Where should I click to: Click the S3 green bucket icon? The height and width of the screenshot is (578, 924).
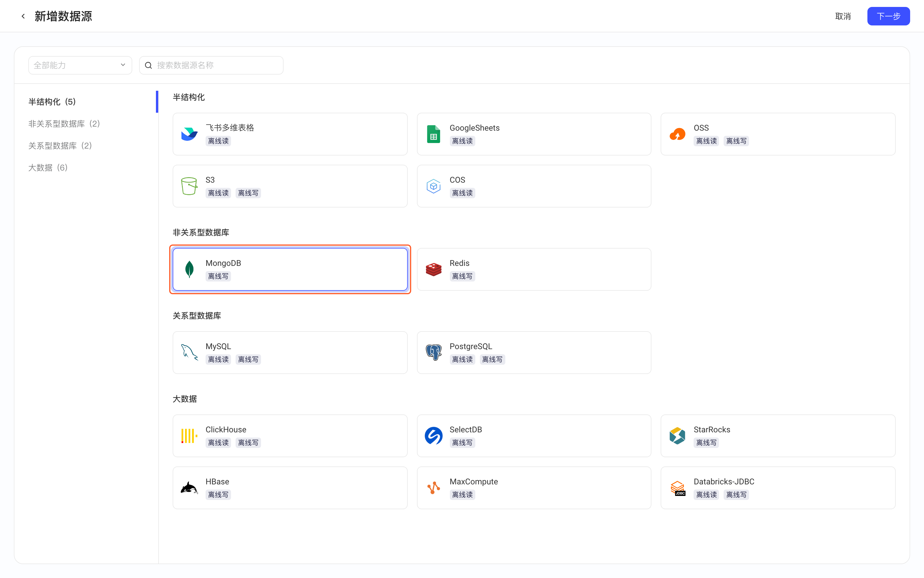189,186
